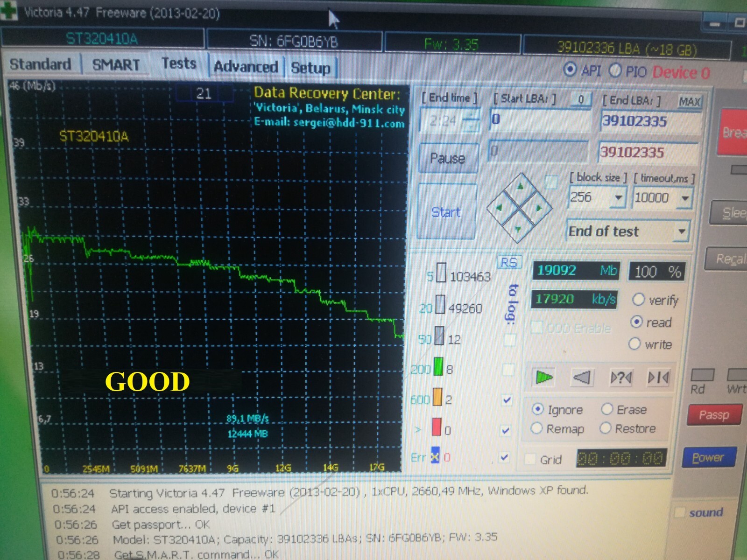This screenshot has width=747, height=560.
Task: Toggle the sound checkbox
Action: tap(680, 512)
